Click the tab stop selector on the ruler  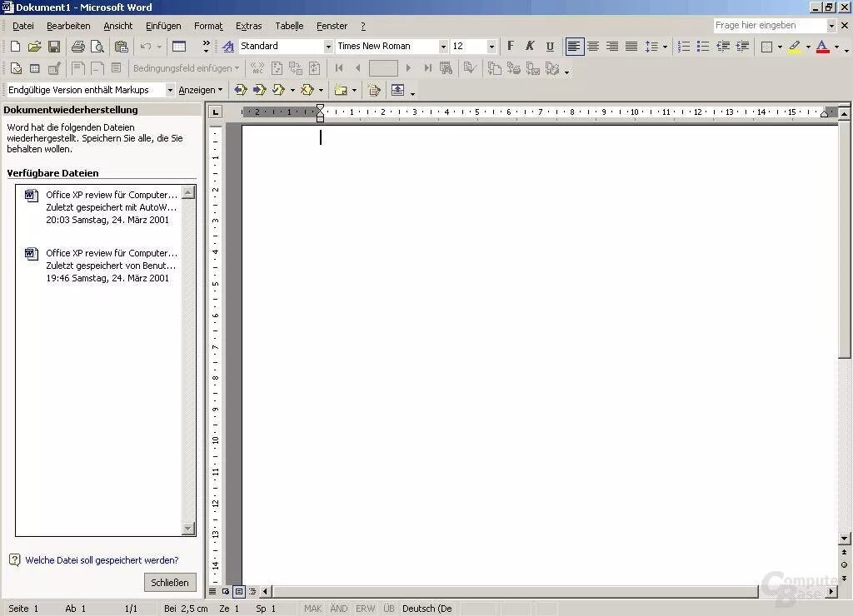pyautogui.click(x=216, y=112)
